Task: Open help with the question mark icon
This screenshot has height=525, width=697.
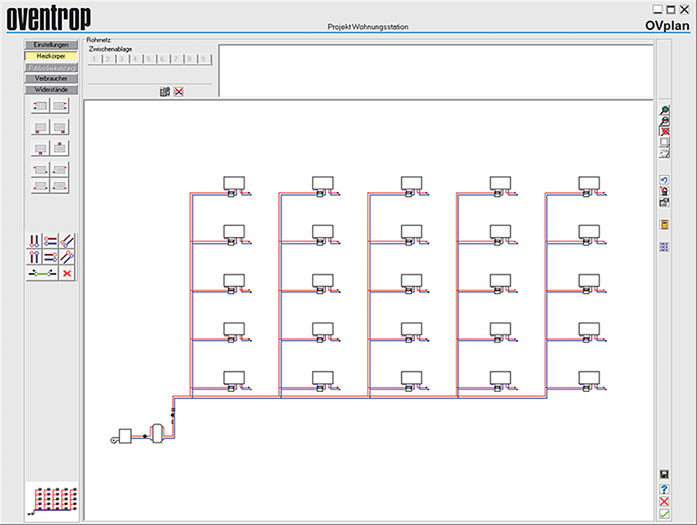Action: click(x=665, y=489)
